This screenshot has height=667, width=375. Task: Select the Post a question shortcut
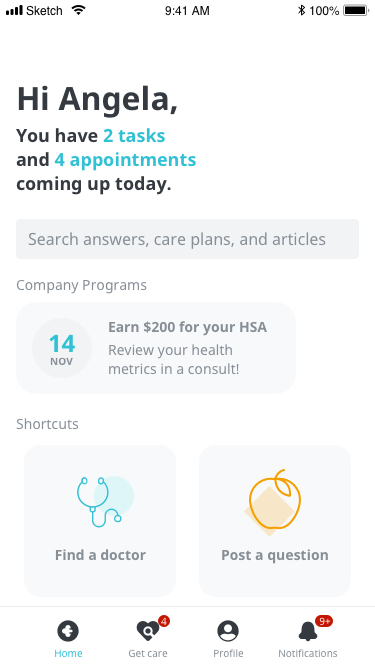point(275,521)
